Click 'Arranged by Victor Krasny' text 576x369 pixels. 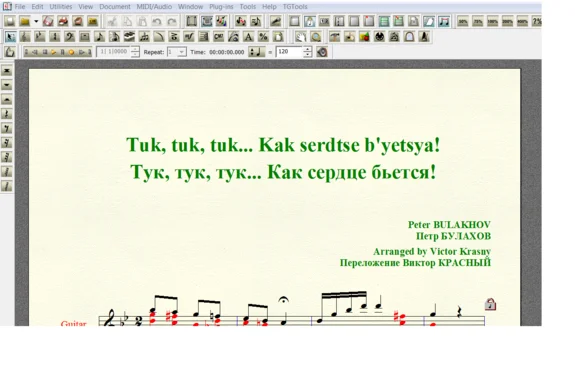tap(432, 252)
